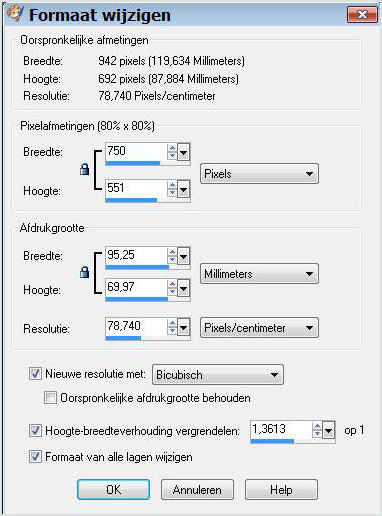Open dropdown arrow beside pixel height 551
Screen dimensions: 382x516
point(184,189)
